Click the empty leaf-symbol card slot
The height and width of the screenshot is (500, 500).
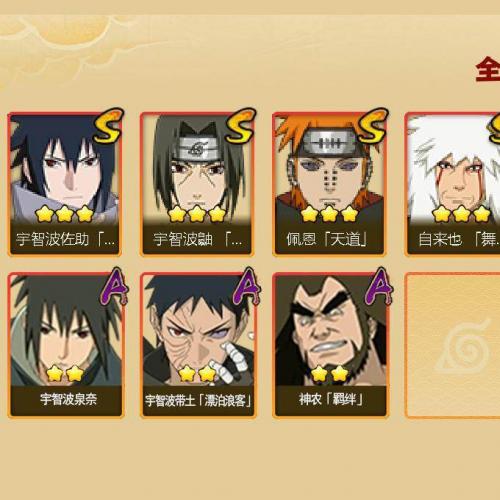pos(452,345)
